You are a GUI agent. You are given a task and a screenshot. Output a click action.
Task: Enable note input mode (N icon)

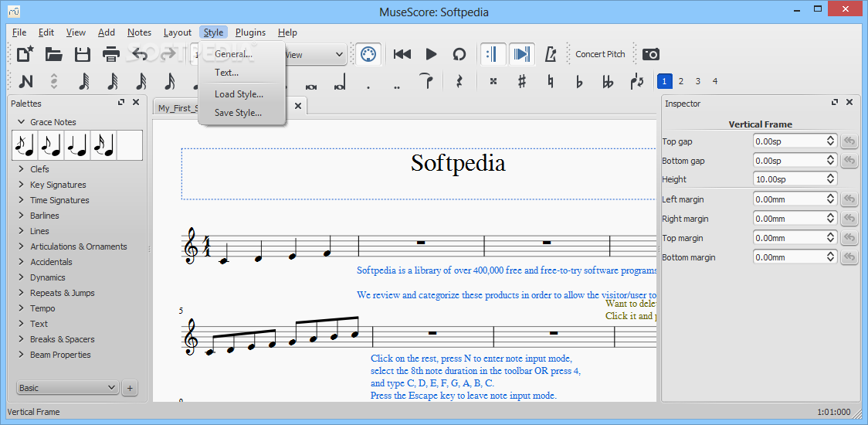click(x=25, y=81)
